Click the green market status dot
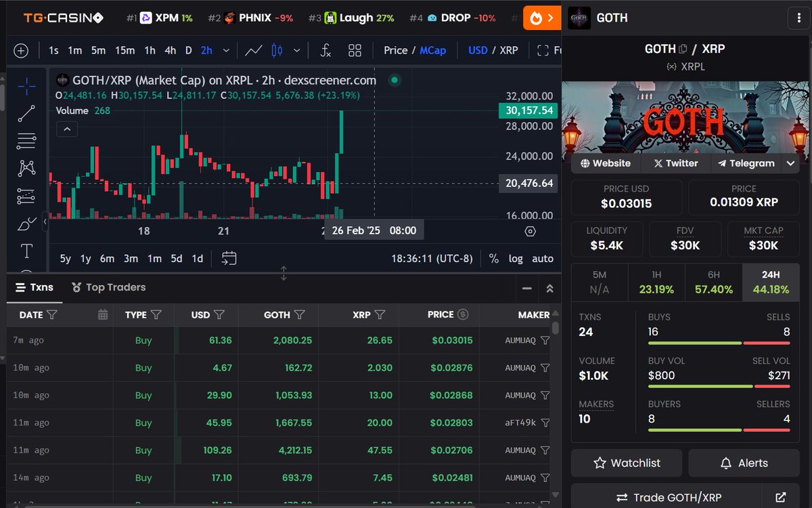 click(x=394, y=80)
